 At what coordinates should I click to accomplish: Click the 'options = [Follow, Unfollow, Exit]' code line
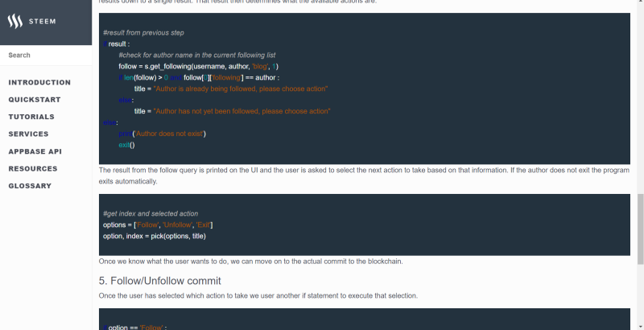[158, 225]
